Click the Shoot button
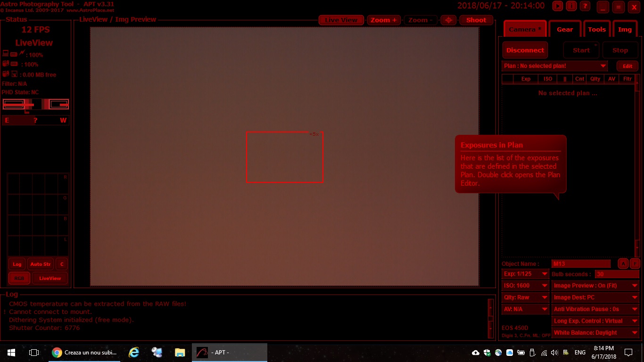644x362 pixels. click(476, 20)
